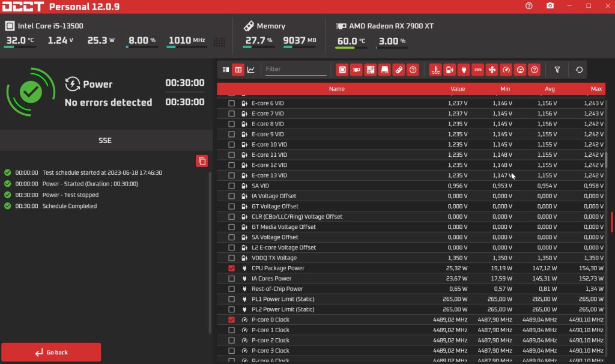Image resolution: width=615 pixels, height=364 pixels.
Task: Click the CLR (CBo/LLC/Ring) Voltage Offset row
Action: 411,216
